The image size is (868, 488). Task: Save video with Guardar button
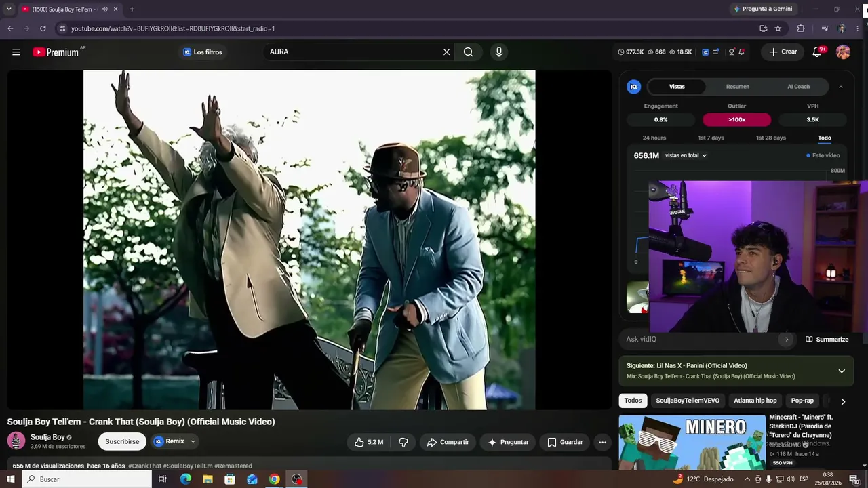(565, 442)
